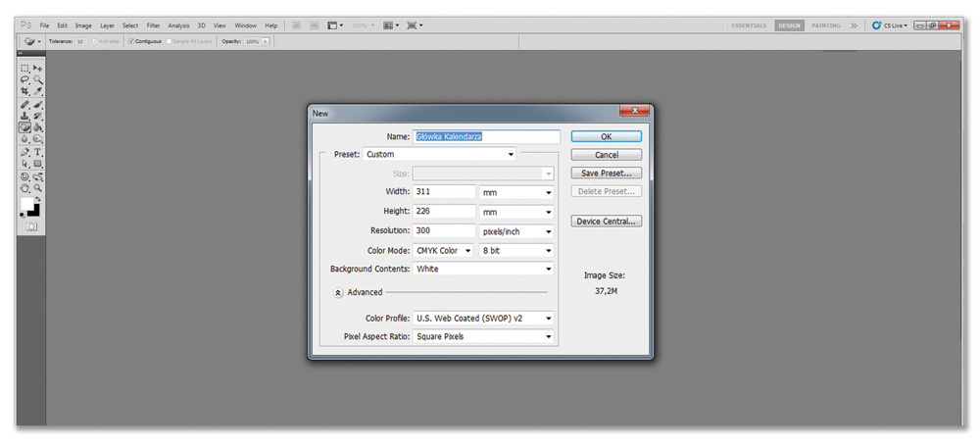Select the Clone Stamp tool
The image size is (980, 448).
click(25, 116)
